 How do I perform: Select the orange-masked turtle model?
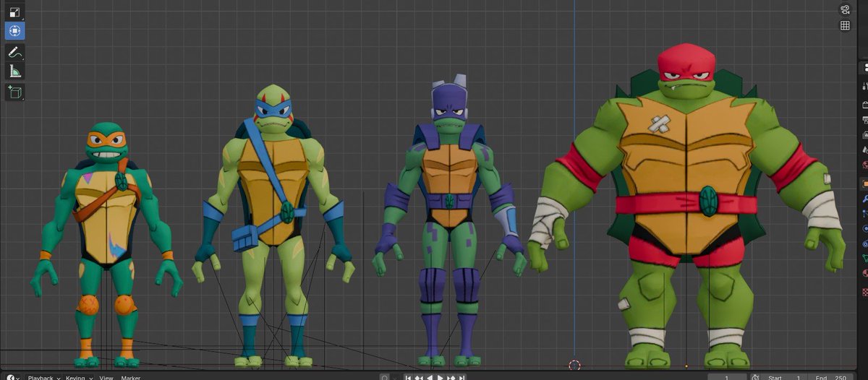[107, 243]
